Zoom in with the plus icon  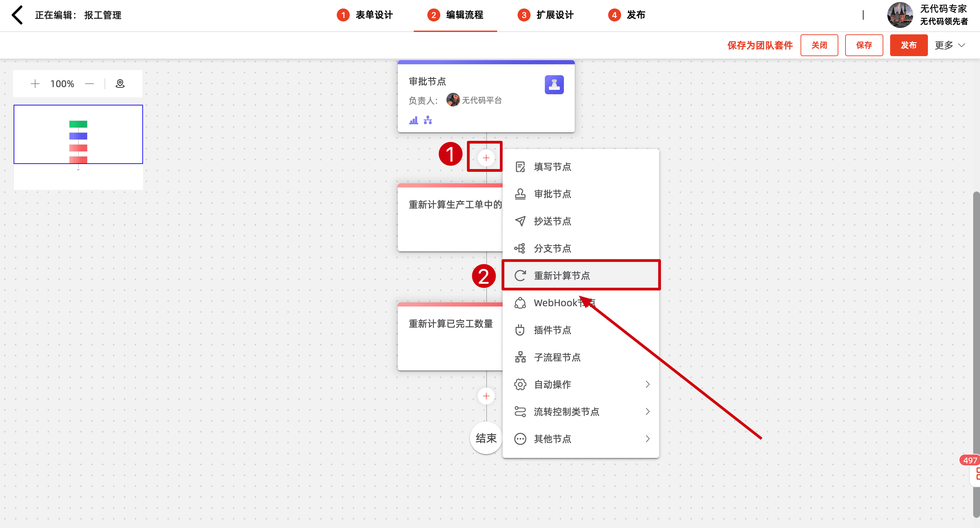point(35,84)
